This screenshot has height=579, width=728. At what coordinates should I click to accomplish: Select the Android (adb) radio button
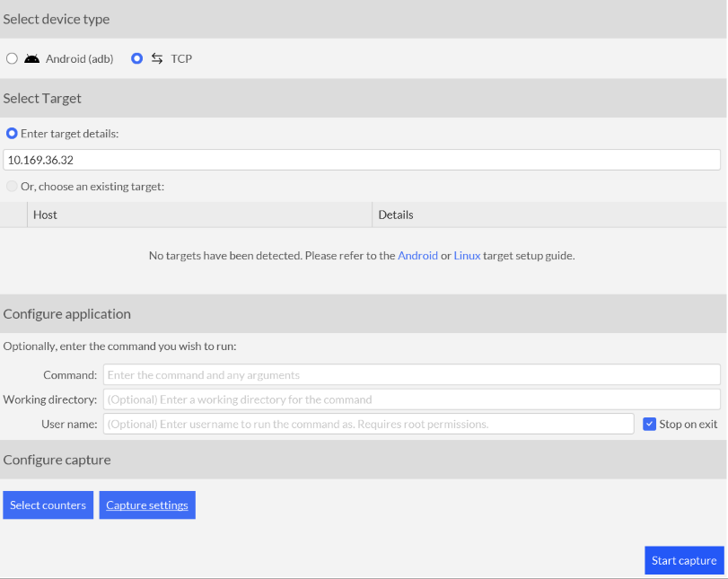coord(12,58)
